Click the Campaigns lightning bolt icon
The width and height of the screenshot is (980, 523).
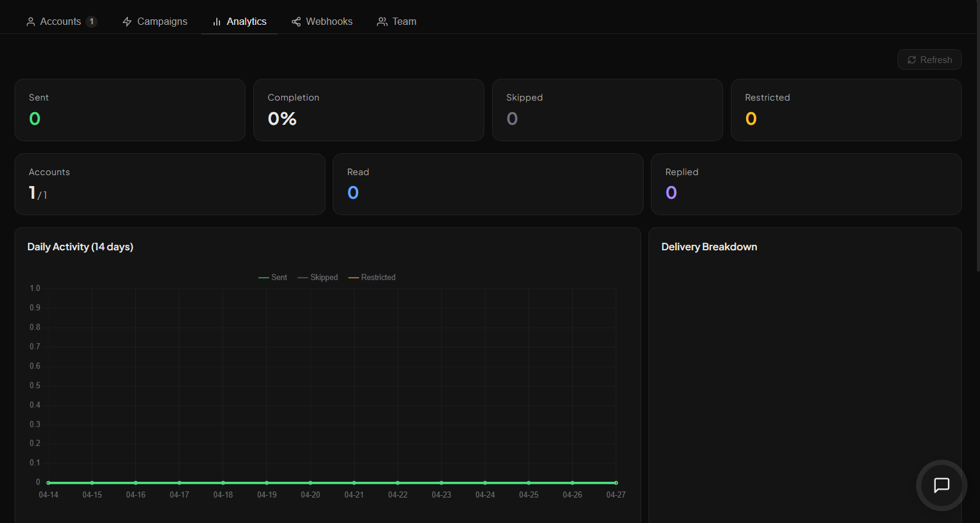point(127,22)
